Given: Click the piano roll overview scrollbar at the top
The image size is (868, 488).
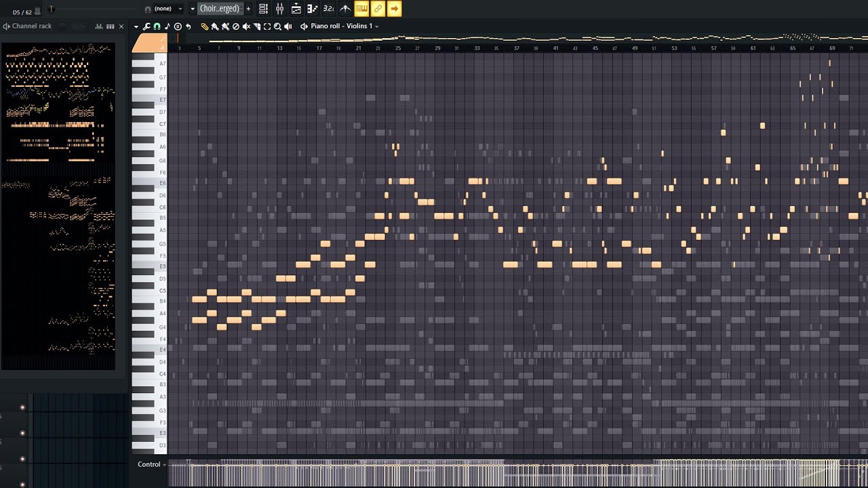Looking at the screenshot, I should tap(517, 39).
